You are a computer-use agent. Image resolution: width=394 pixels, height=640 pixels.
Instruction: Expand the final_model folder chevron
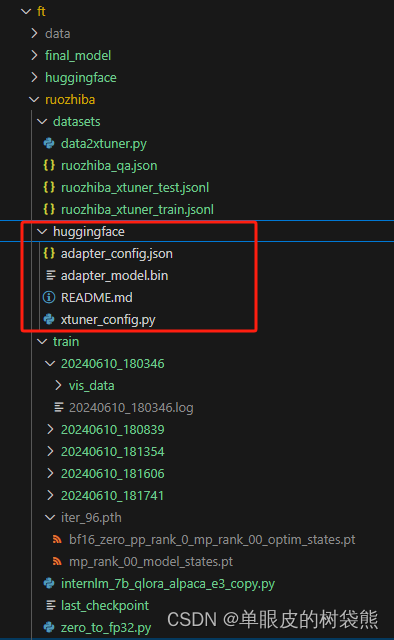pyautogui.click(x=35, y=55)
